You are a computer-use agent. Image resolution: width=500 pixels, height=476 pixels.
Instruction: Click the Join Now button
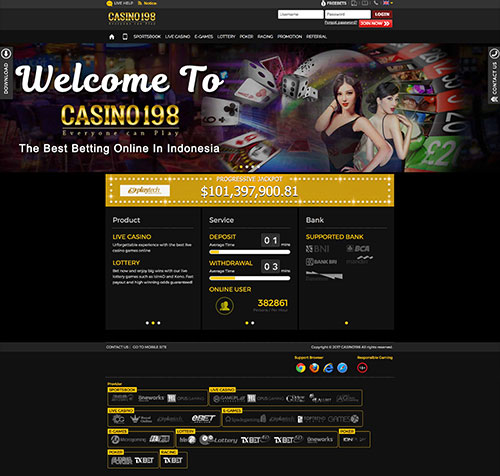375,23
